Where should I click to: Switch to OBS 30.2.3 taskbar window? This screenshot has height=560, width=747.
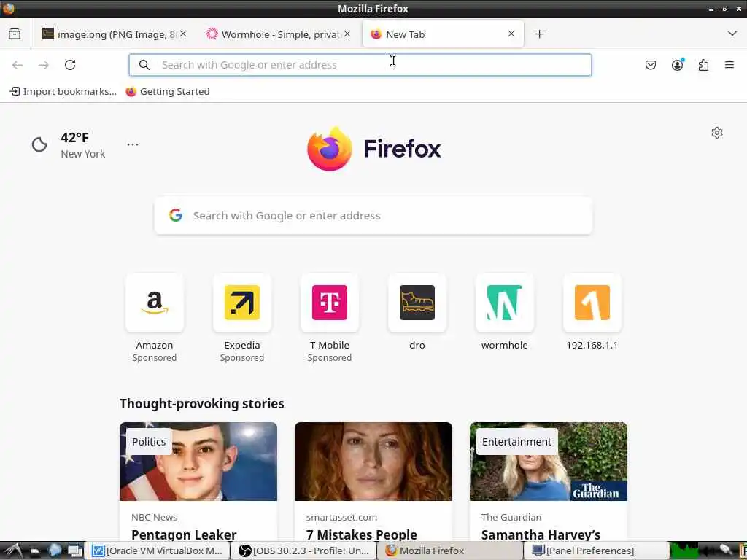tap(304, 551)
